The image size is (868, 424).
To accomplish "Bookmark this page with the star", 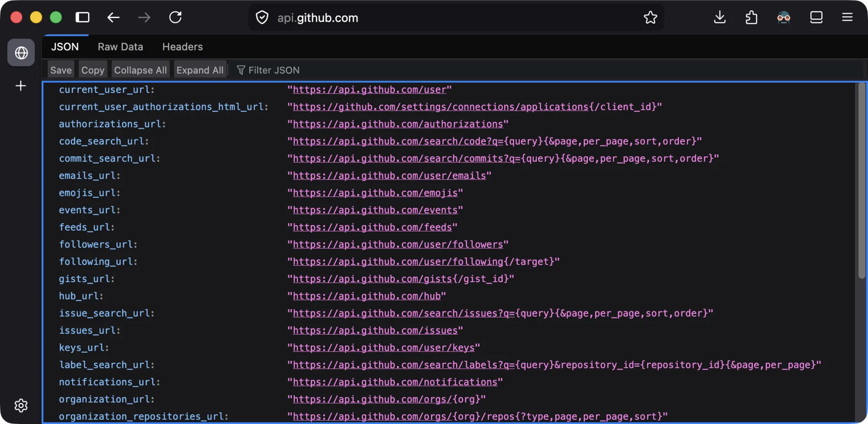I will coord(651,18).
